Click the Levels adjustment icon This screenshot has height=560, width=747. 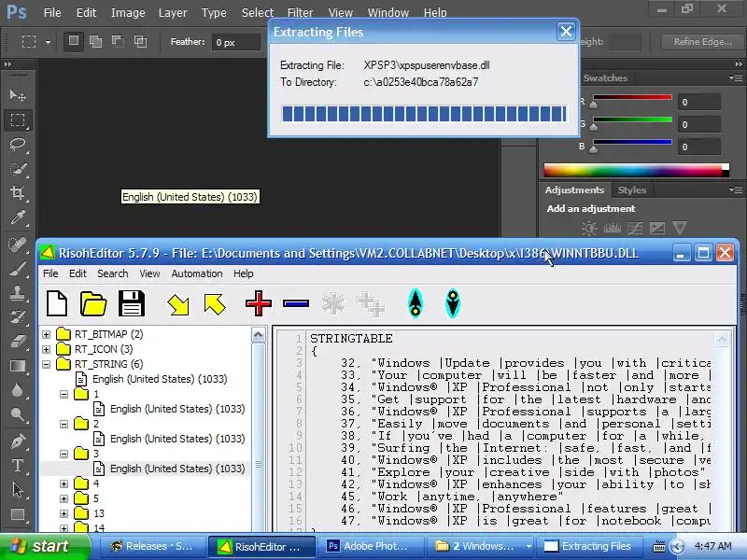pos(613,229)
